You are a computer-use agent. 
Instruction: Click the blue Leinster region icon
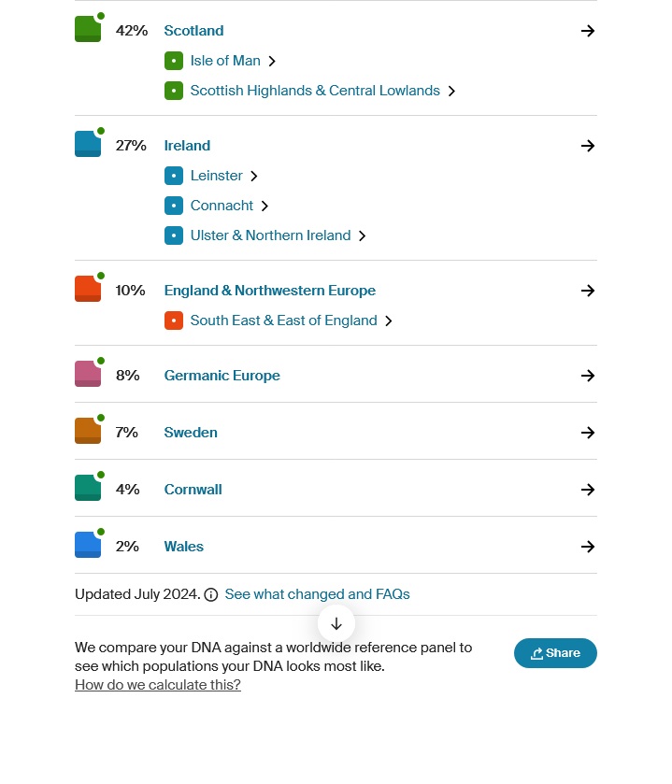174,176
